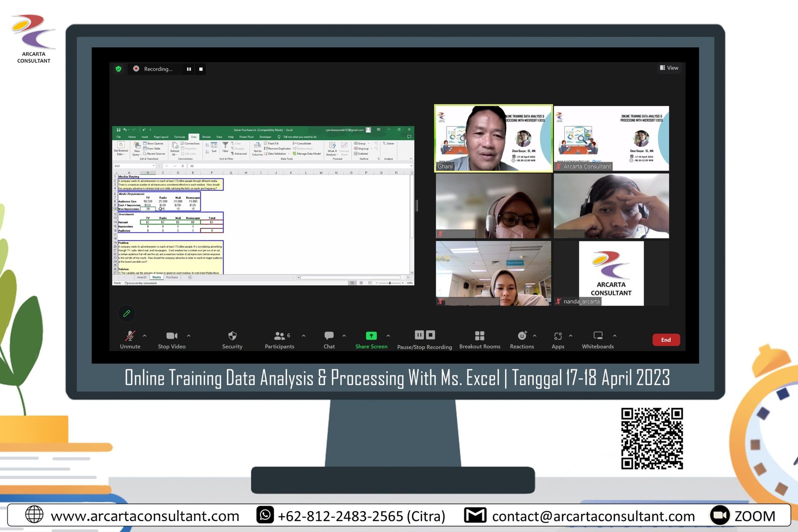Viewport: 798px width, 532px height.
Task: Open the Formulas ribbon tab in Excel
Action: pos(180,137)
